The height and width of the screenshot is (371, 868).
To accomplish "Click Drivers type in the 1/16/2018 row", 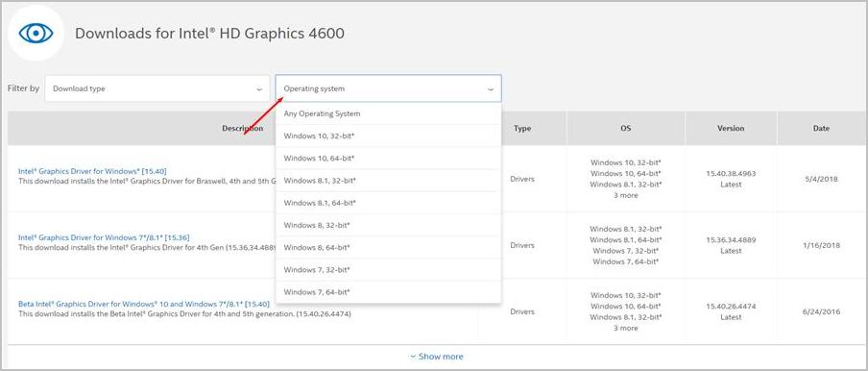I will pos(522,245).
